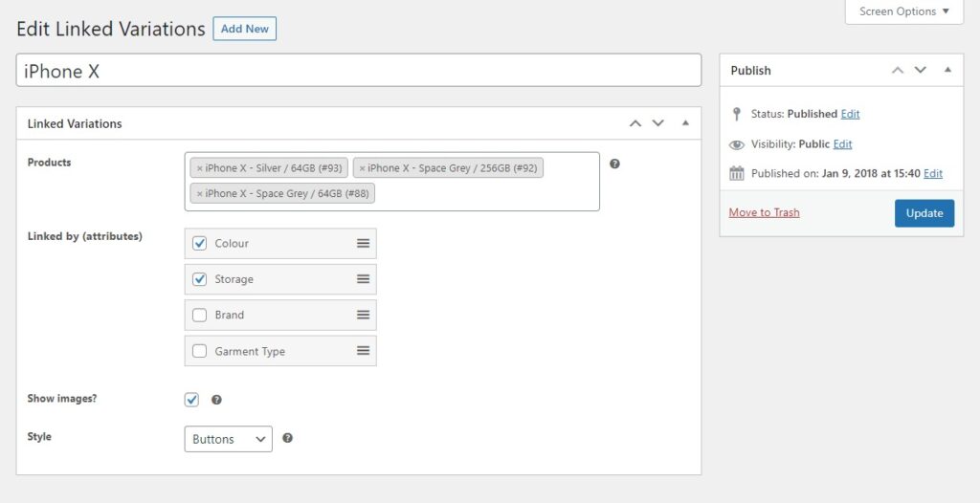Open the Screen Options dropdown

click(903, 11)
